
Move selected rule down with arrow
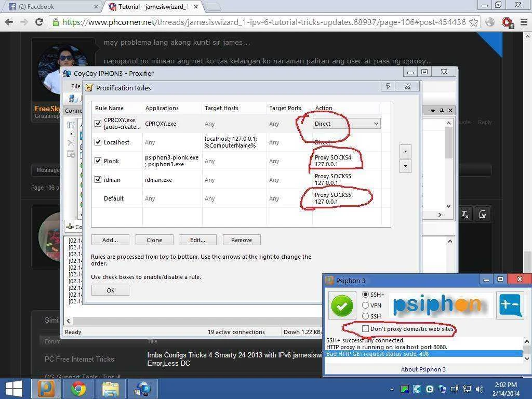pos(405,166)
